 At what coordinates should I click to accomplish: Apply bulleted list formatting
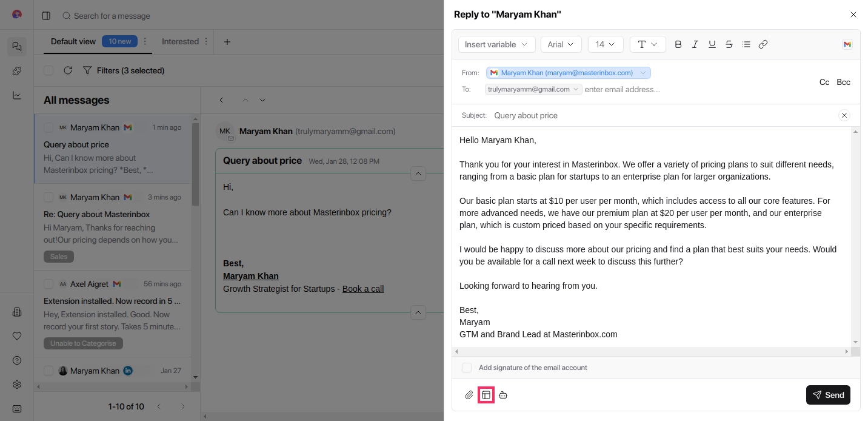pos(746,44)
